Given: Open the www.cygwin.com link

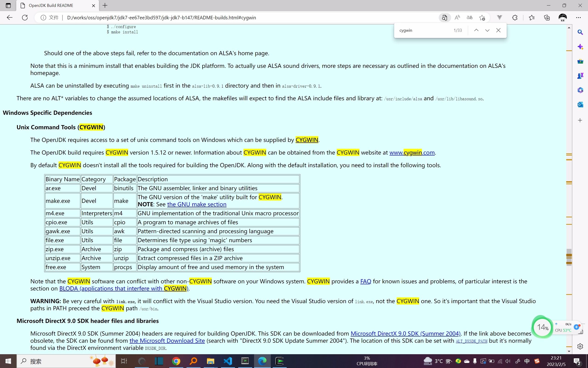Looking at the screenshot, I should point(412,152).
